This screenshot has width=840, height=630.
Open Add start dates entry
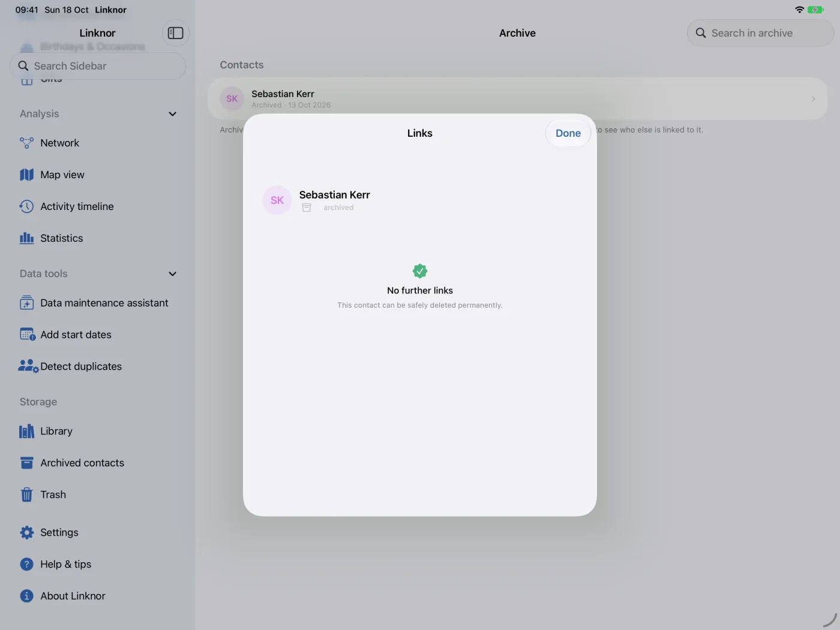(x=98, y=335)
